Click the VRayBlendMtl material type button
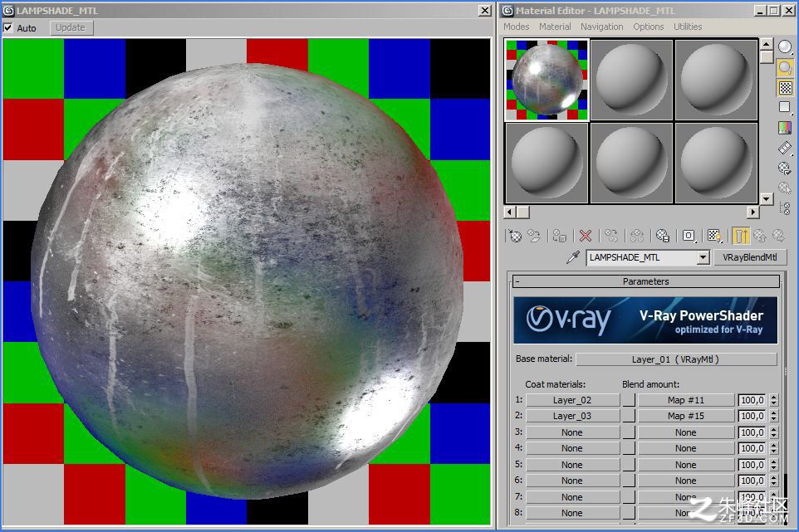 749,257
